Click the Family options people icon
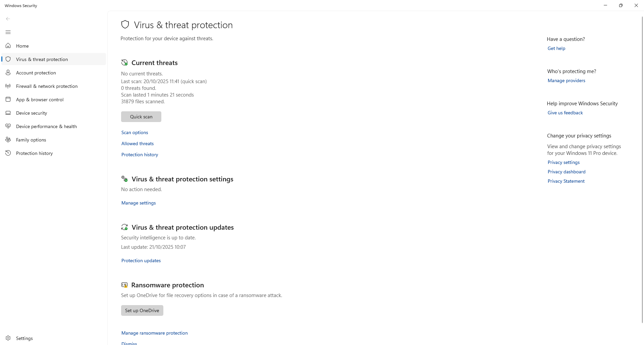The image size is (644, 345). pos(8,139)
